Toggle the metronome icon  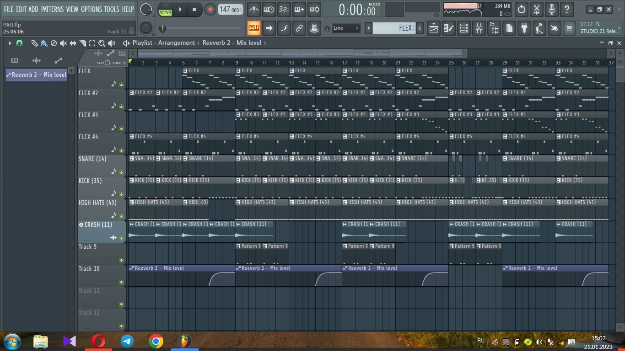(253, 9)
